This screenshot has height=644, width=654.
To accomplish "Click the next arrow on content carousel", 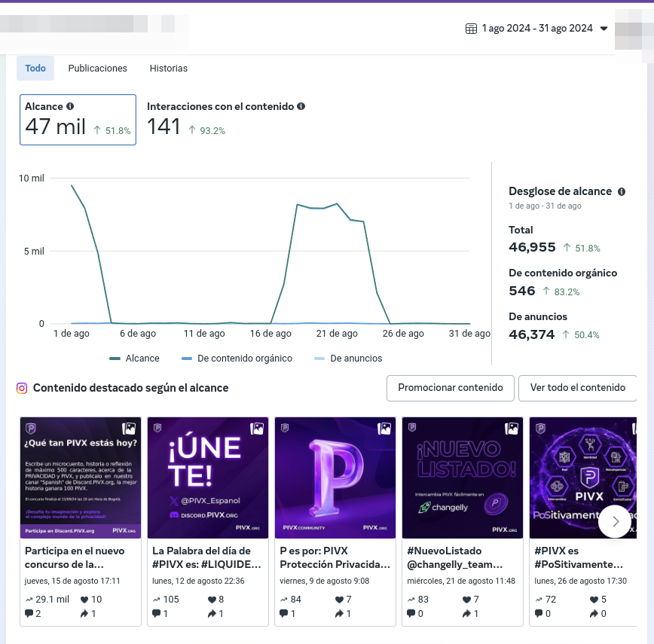I will pyautogui.click(x=615, y=521).
